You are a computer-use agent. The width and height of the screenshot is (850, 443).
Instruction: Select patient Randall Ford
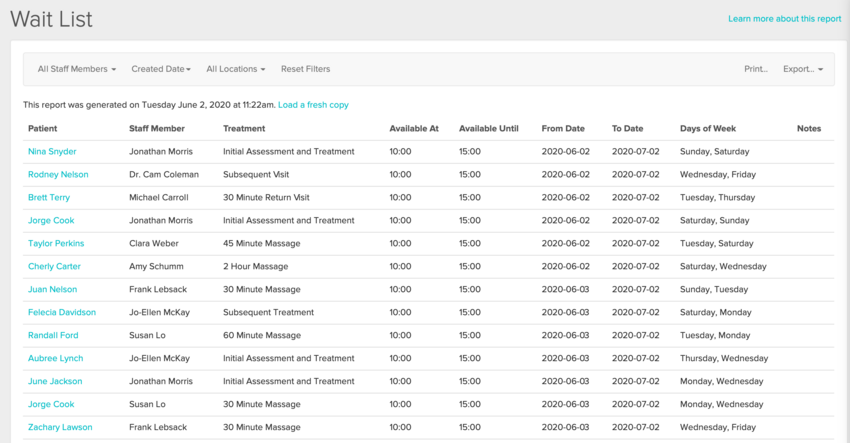tap(53, 336)
